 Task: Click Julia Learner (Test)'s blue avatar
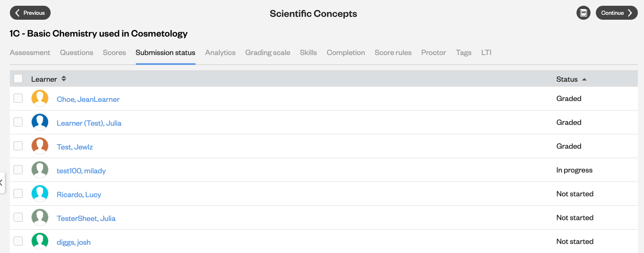[40, 122]
